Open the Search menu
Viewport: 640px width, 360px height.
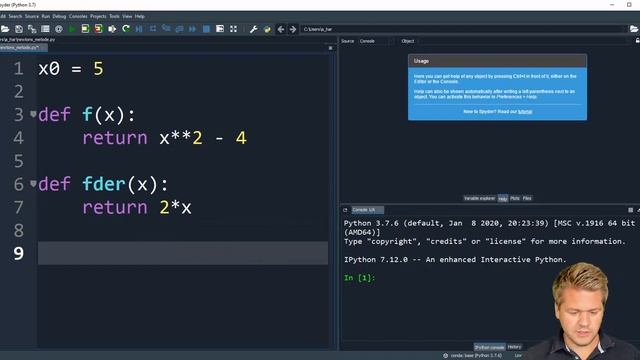(x=15, y=16)
